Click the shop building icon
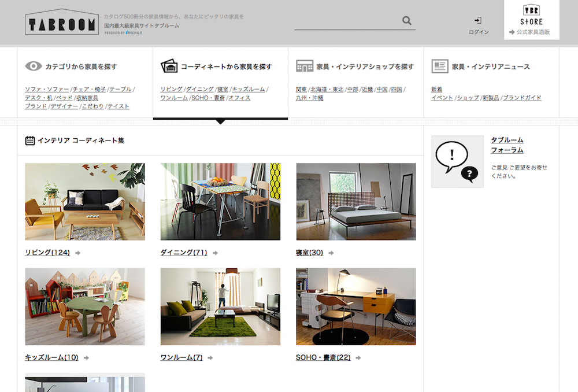Image resolution: width=578 pixels, height=392 pixels. (x=305, y=66)
